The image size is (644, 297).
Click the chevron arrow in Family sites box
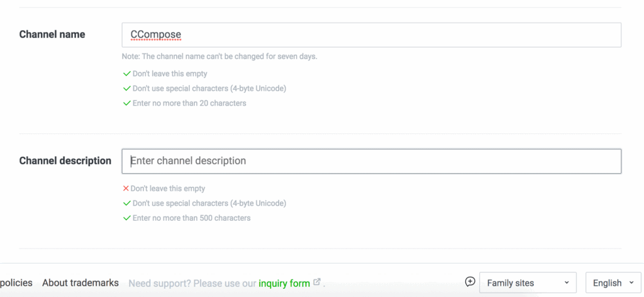click(x=567, y=283)
